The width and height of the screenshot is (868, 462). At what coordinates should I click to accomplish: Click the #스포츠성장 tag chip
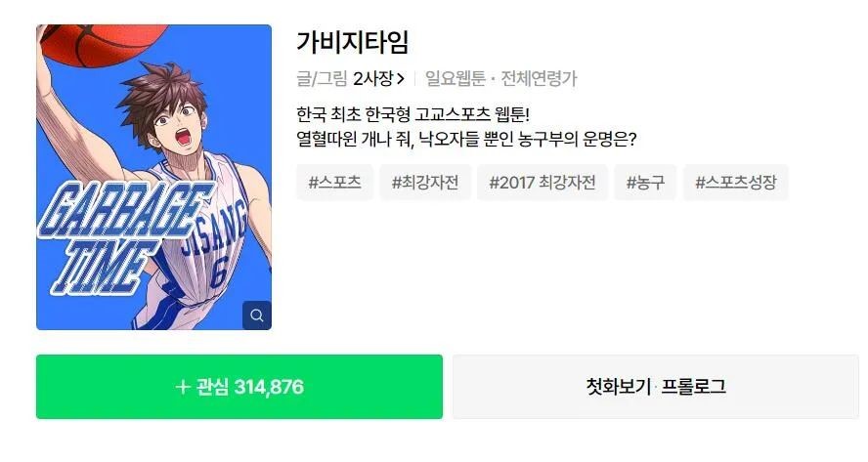tap(736, 182)
